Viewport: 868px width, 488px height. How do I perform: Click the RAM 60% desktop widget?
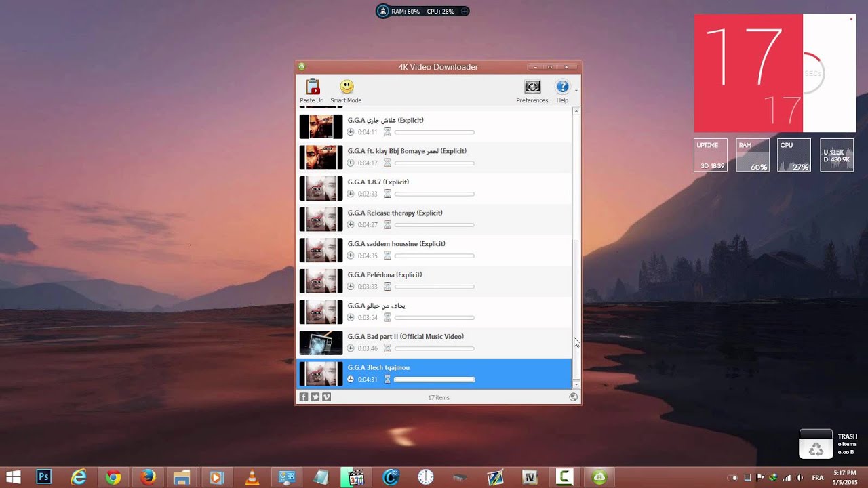pos(753,155)
